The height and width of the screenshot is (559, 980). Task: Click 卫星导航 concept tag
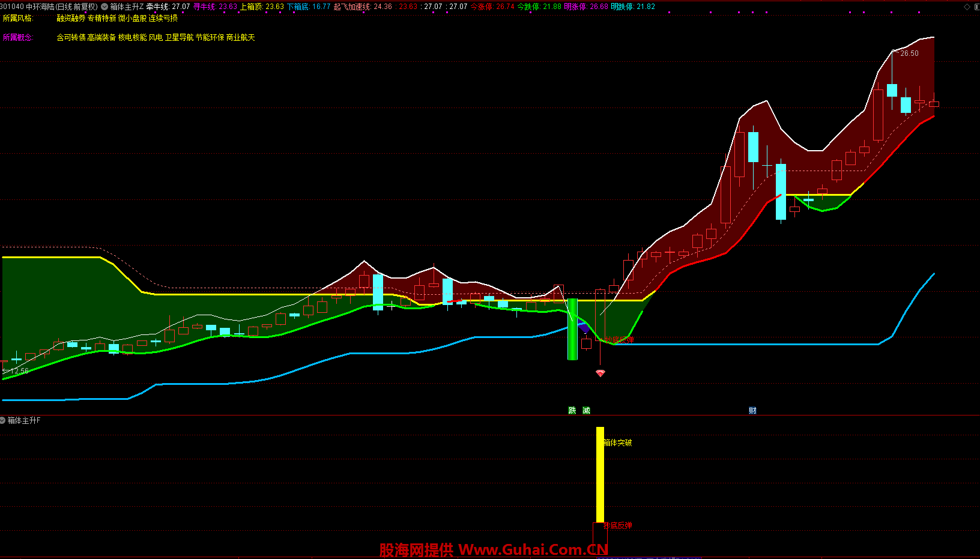(179, 37)
